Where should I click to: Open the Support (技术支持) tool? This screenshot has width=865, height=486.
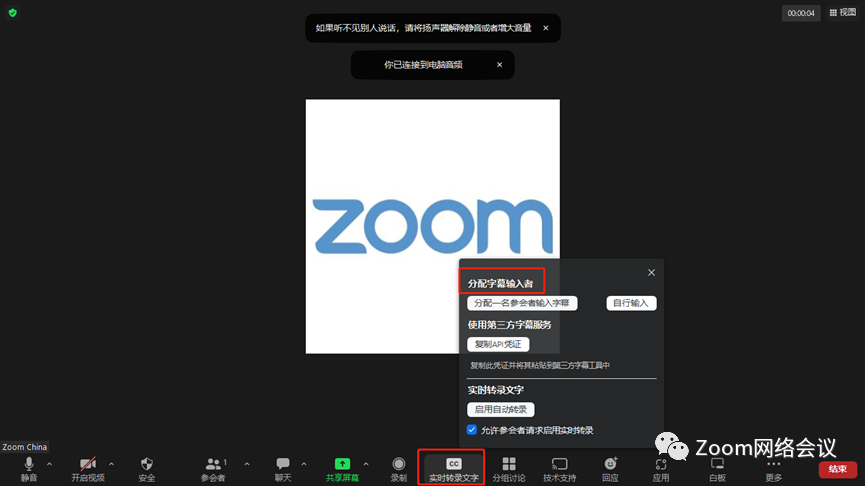coord(559,469)
